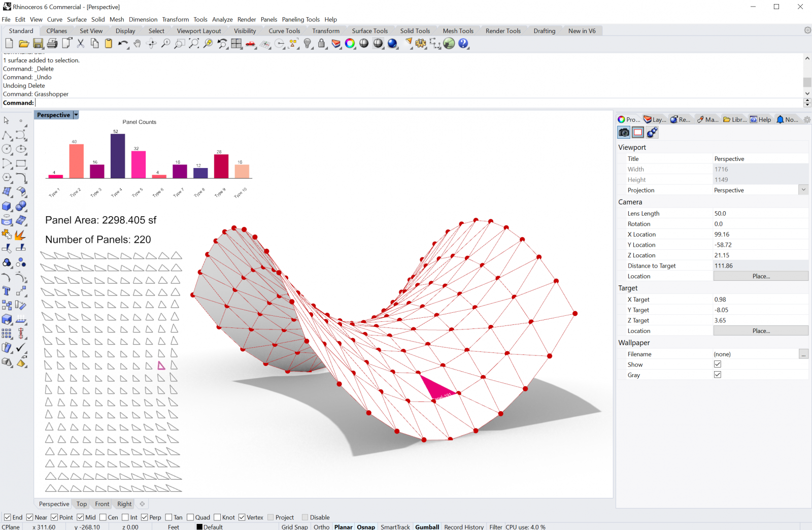Toggle Gumball in the status bar
The height and width of the screenshot is (530, 812).
(x=427, y=527)
